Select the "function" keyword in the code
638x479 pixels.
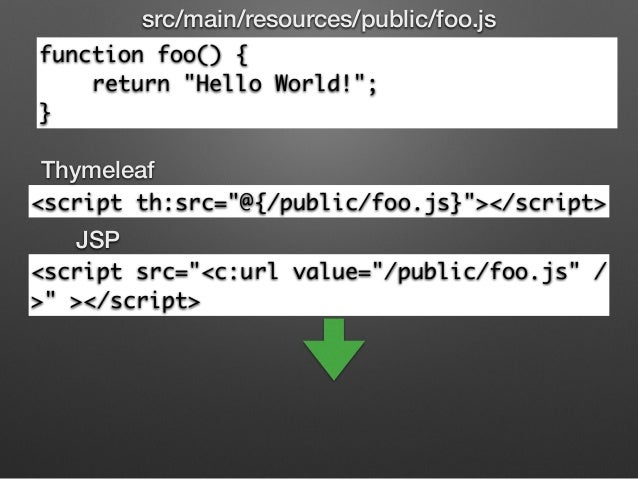coord(92,55)
